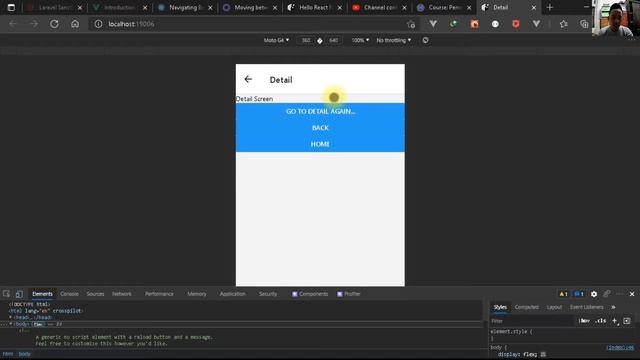Click the GO TO DETAIL AGAIN button

(320, 111)
